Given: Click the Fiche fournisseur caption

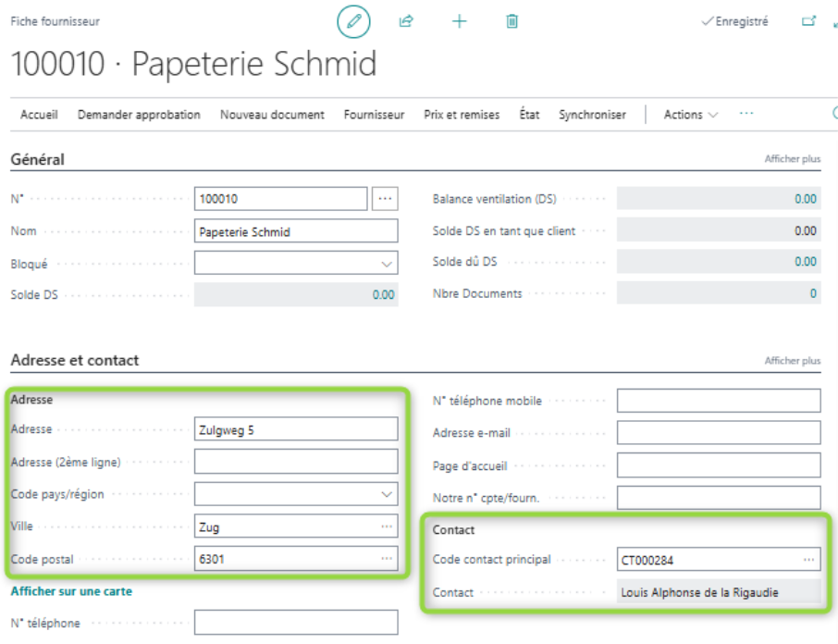Looking at the screenshot, I should click(x=55, y=21).
